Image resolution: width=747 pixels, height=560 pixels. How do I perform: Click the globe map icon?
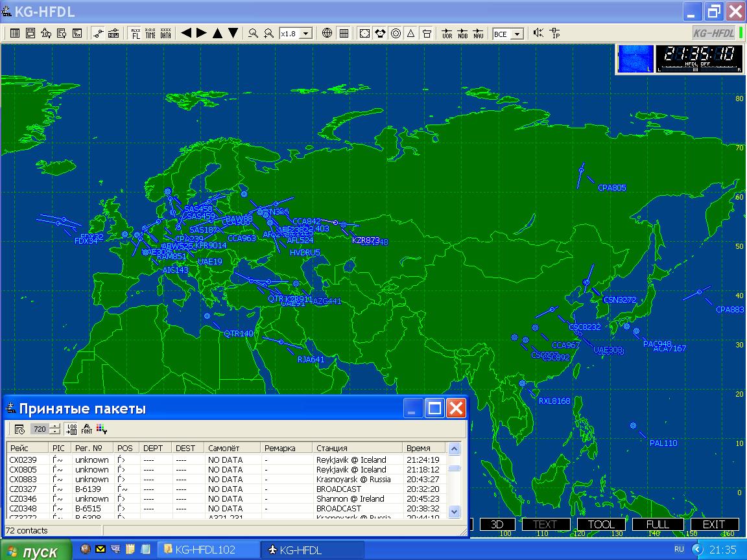pyautogui.click(x=327, y=33)
